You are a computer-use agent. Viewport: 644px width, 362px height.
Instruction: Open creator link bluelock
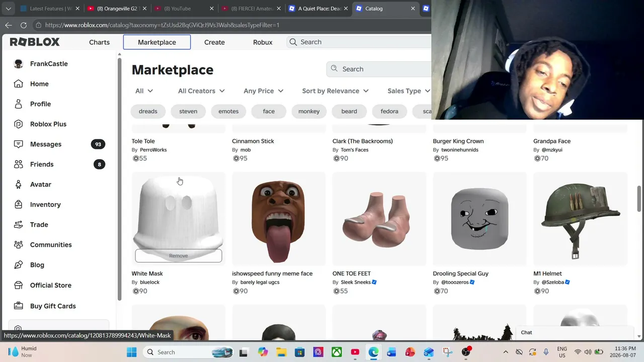149,282
